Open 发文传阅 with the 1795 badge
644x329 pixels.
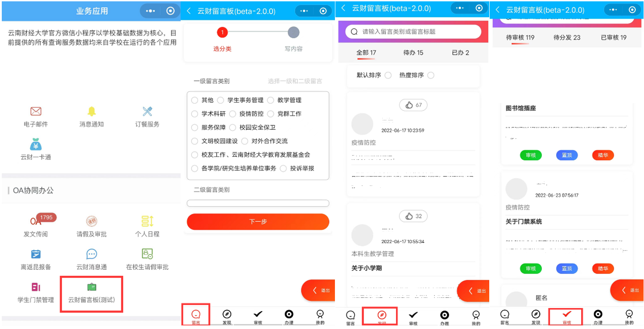[36, 221]
